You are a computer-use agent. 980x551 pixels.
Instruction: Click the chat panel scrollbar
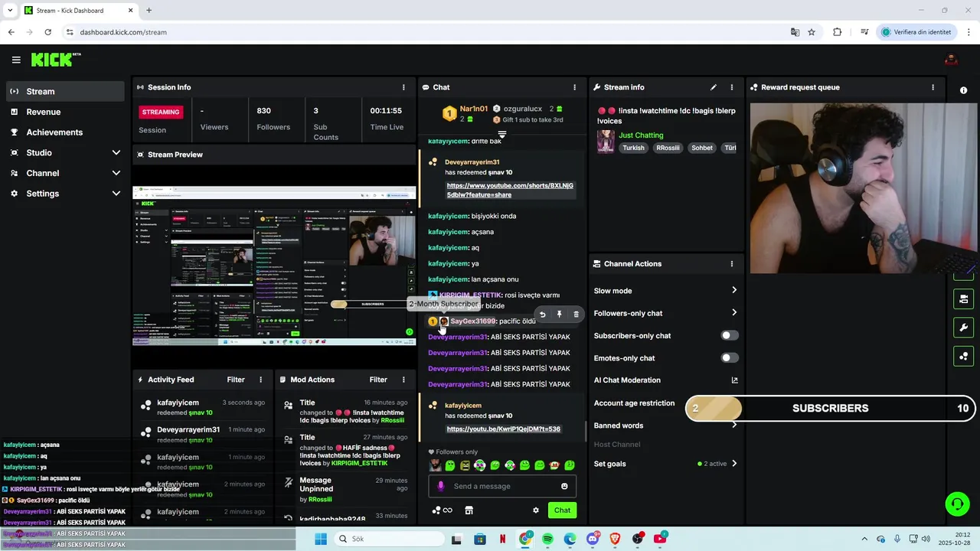[x=586, y=432]
